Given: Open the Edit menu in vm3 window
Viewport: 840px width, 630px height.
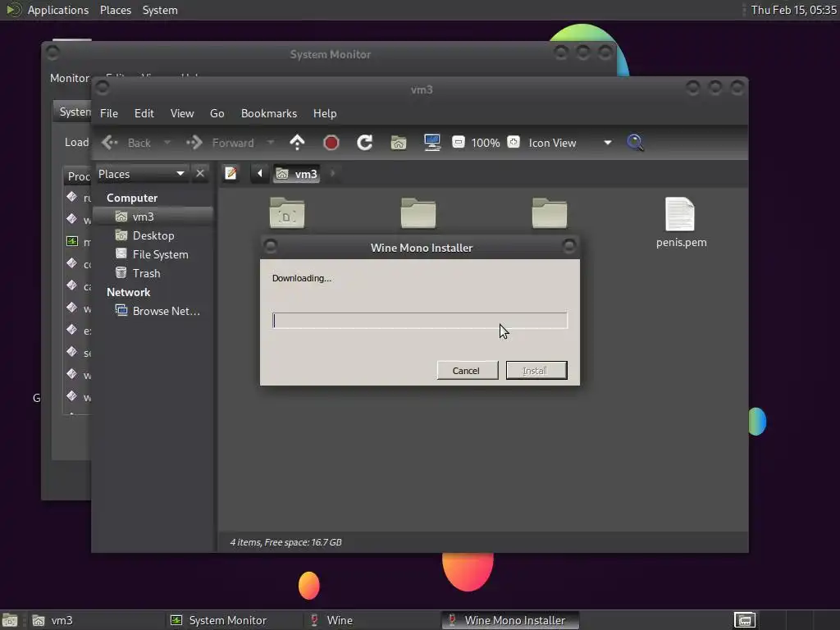Looking at the screenshot, I should point(144,113).
